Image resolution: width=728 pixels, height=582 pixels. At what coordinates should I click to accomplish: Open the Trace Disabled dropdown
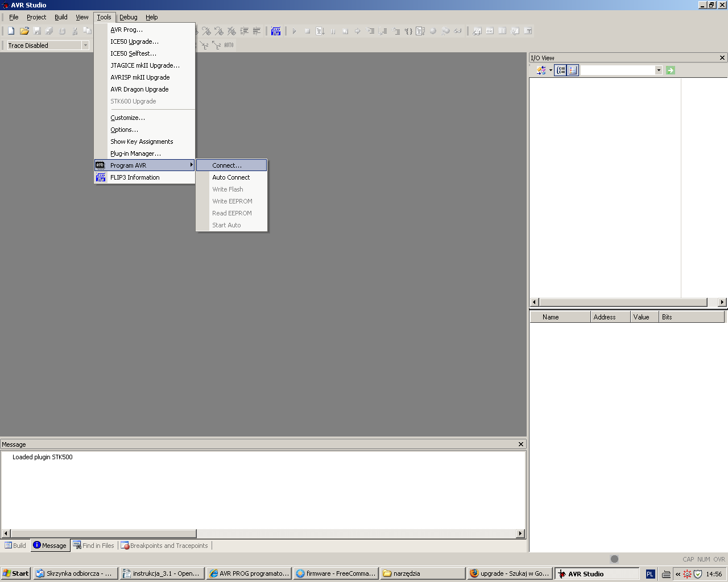tap(85, 45)
